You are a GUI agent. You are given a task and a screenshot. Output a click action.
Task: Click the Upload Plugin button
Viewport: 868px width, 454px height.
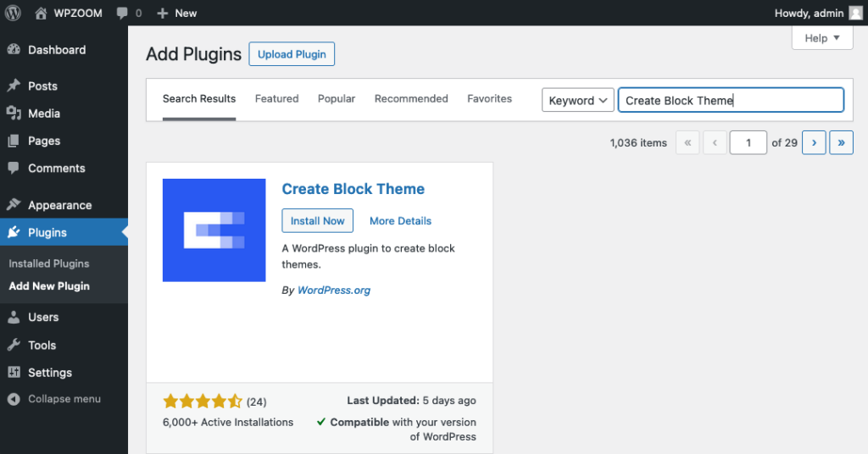click(292, 54)
